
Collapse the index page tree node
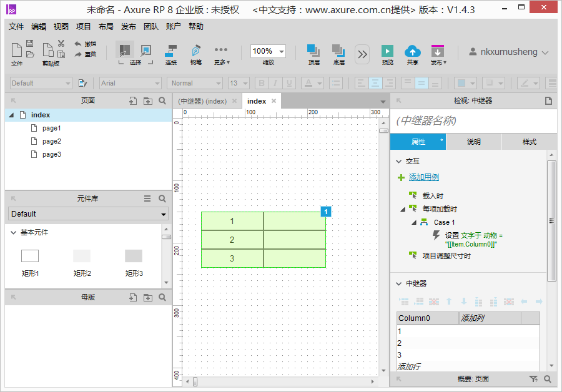pyautogui.click(x=11, y=115)
